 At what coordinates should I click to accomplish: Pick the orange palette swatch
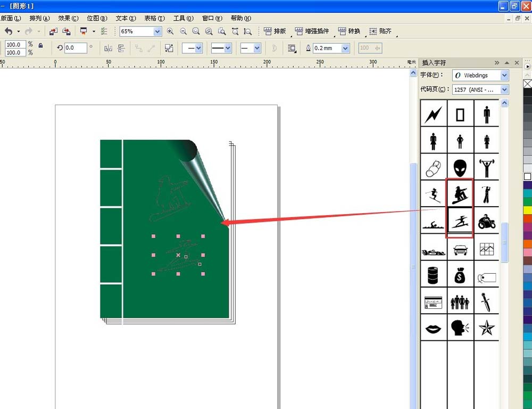click(x=528, y=243)
